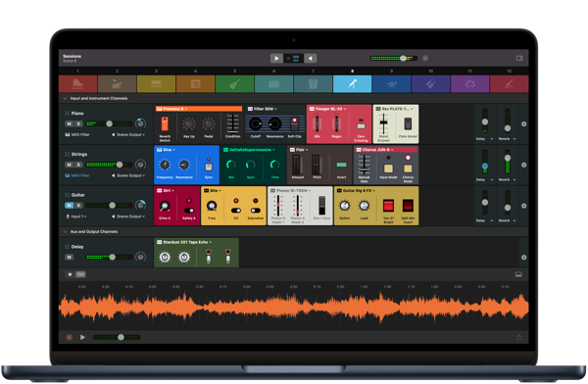Screen dimensions: 588x384
Task: Open the Piano MIDI Filter
Action: (x=77, y=134)
